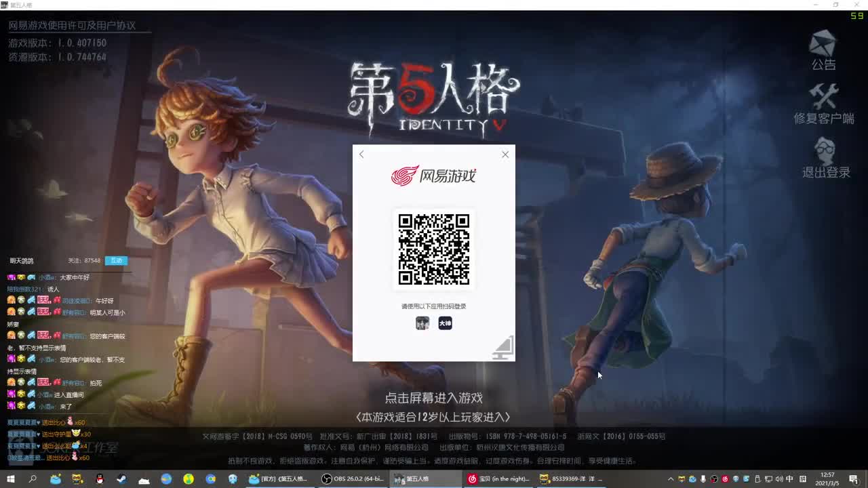Open the Windows Start menu
Image resolution: width=868 pixels, height=488 pixels.
(11, 479)
